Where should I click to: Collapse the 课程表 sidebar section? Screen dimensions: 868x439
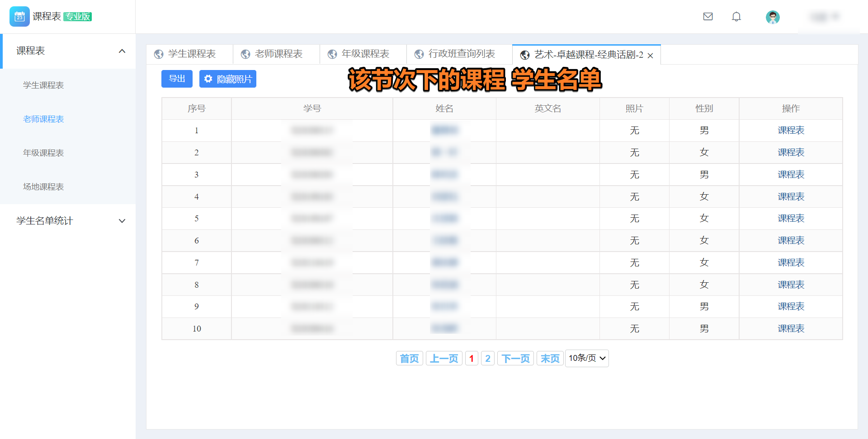point(122,51)
